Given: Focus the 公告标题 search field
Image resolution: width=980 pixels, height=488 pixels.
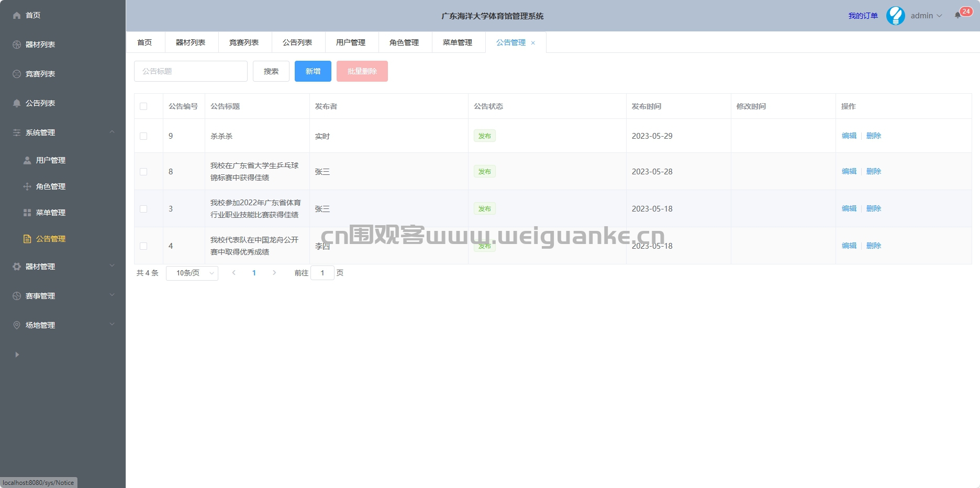Looking at the screenshot, I should click(191, 71).
